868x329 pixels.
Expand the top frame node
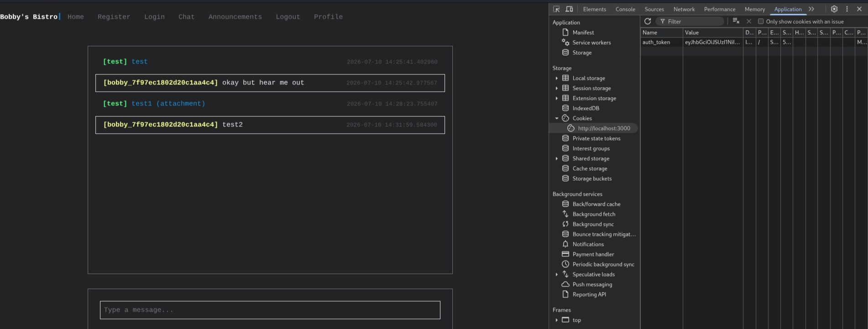click(x=556, y=320)
